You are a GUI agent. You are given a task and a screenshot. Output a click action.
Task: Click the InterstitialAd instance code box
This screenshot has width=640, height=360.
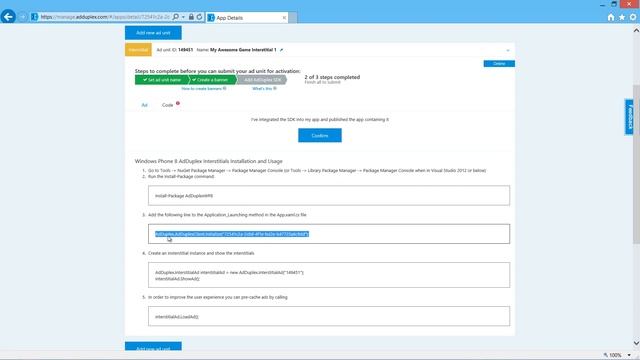click(329, 275)
